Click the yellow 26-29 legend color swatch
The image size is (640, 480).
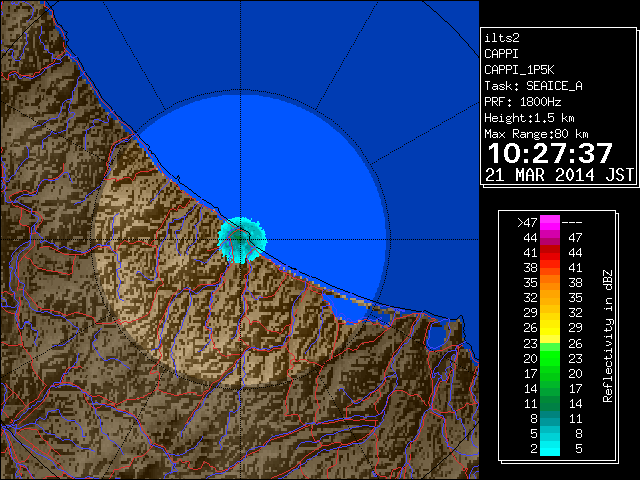coord(550,328)
